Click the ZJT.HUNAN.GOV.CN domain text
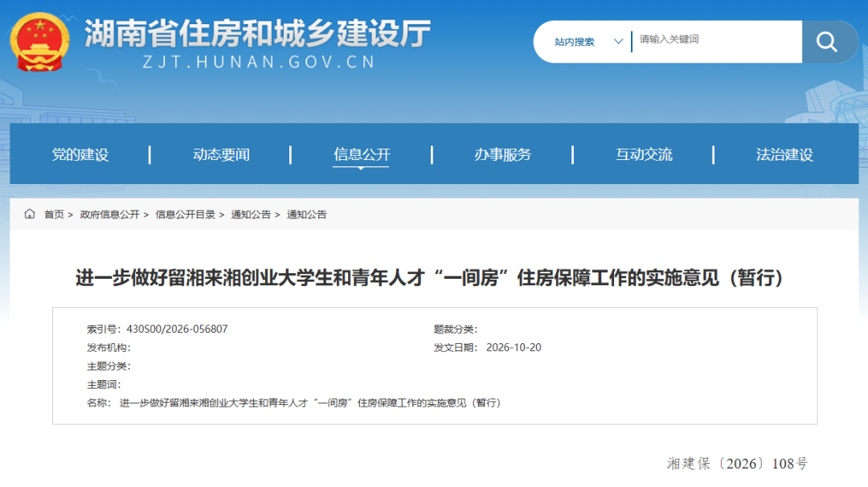Viewport: 868px width, 487px height. [259, 62]
